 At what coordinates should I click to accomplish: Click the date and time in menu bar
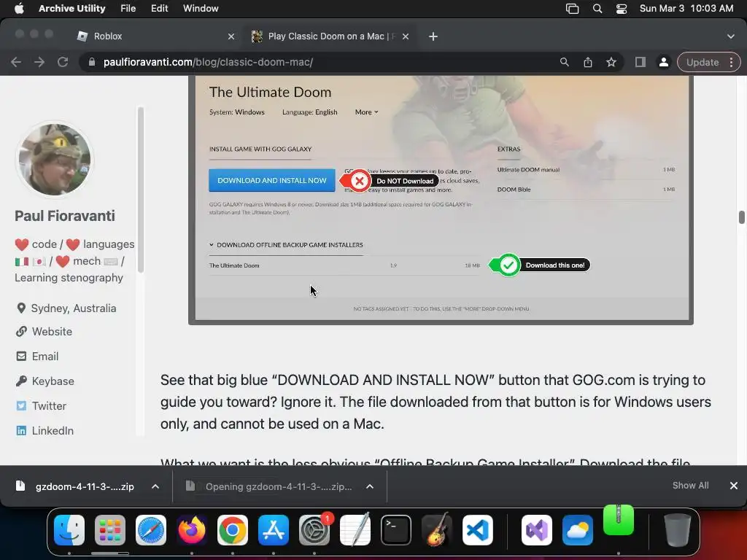pos(686,8)
